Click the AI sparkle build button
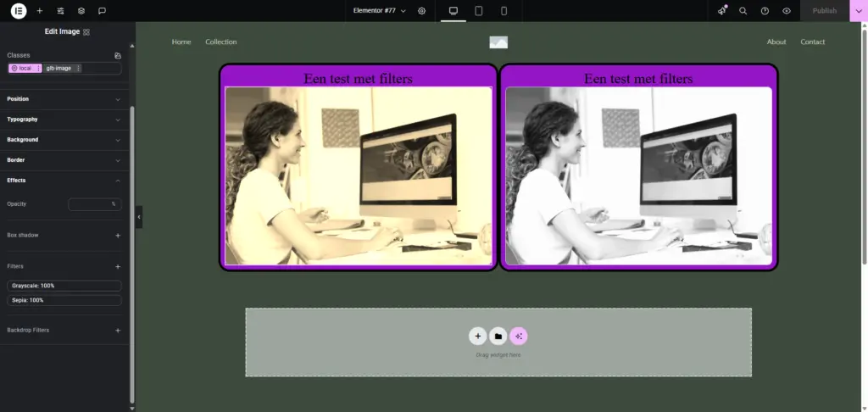The image size is (868, 412). (519, 337)
